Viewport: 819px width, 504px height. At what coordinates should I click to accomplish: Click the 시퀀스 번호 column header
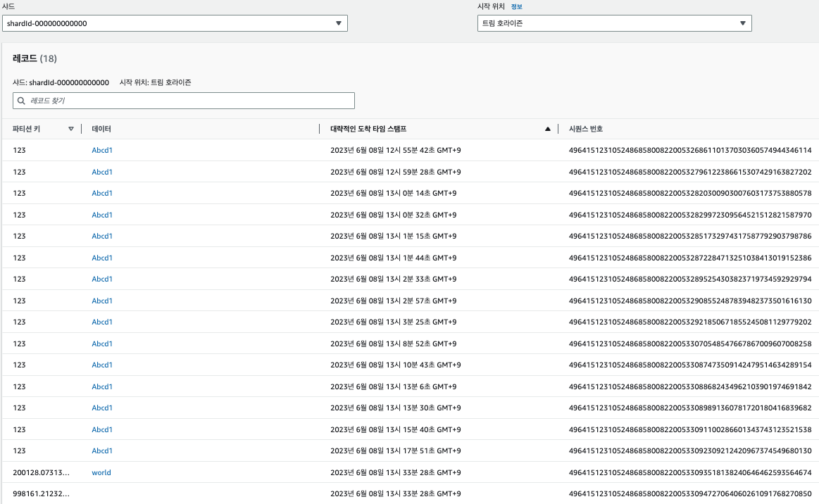(x=585, y=129)
